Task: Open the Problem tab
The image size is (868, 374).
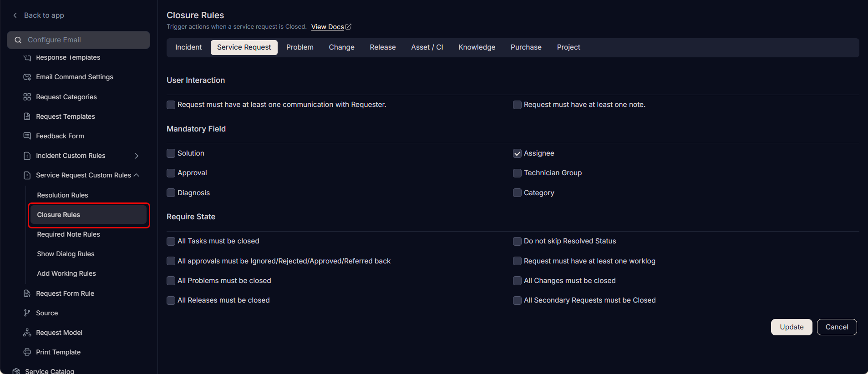Action: [300, 47]
